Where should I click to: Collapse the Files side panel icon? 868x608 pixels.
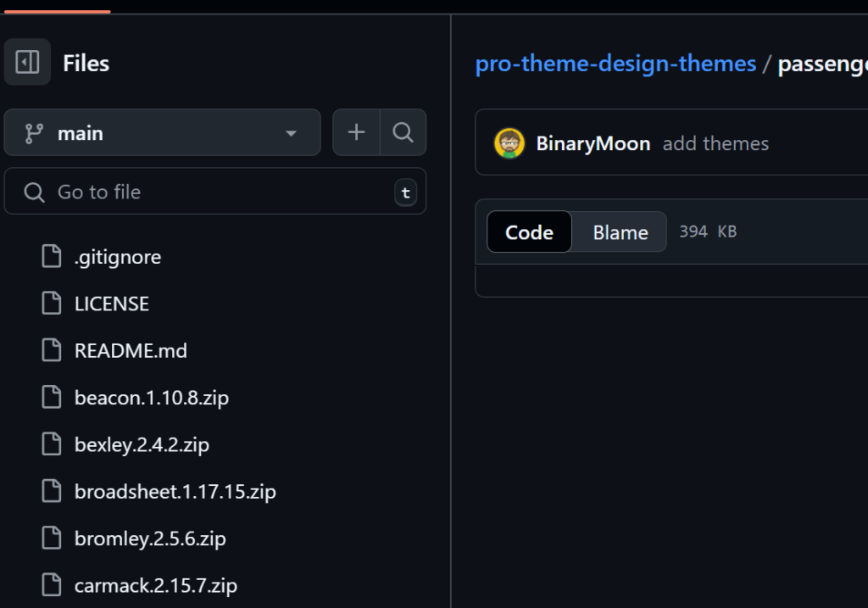[27, 62]
